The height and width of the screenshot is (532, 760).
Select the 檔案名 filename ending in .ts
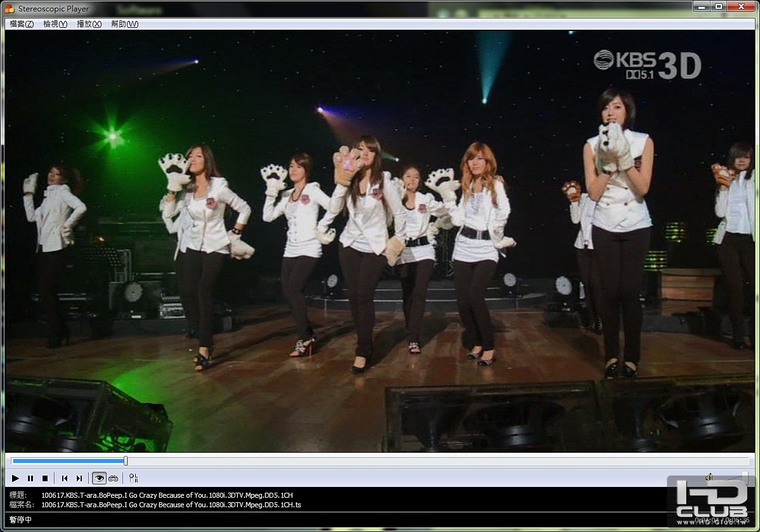point(171,505)
